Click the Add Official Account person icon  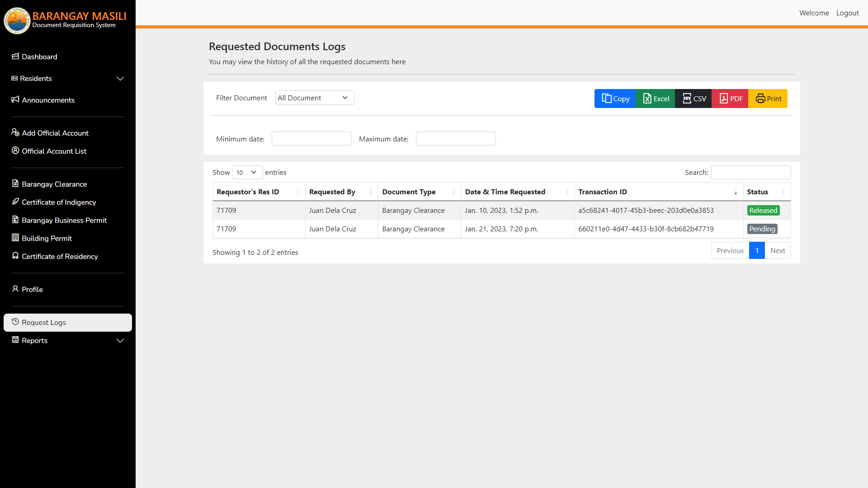pyautogui.click(x=15, y=132)
